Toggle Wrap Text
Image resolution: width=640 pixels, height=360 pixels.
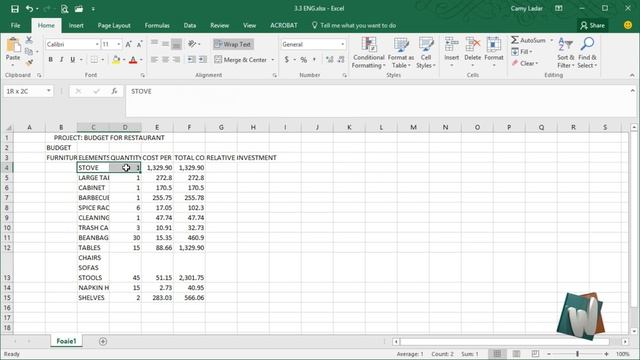click(x=233, y=44)
